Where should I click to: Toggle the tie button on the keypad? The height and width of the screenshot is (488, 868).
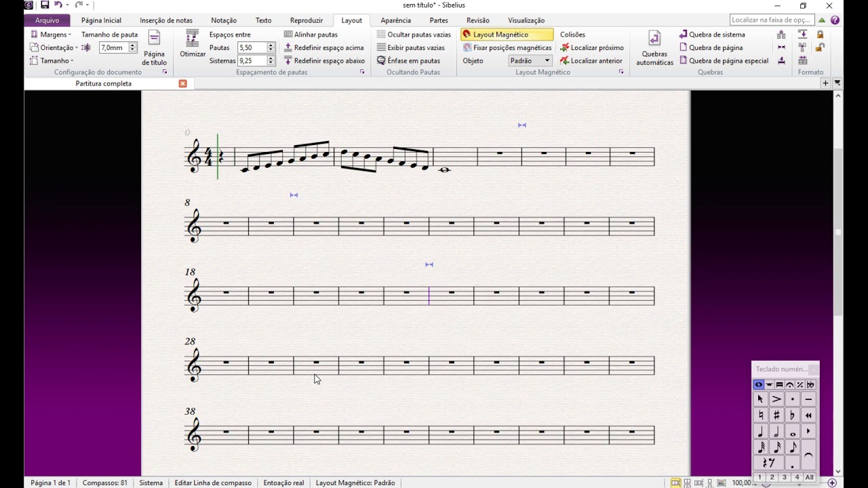[x=808, y=455]
